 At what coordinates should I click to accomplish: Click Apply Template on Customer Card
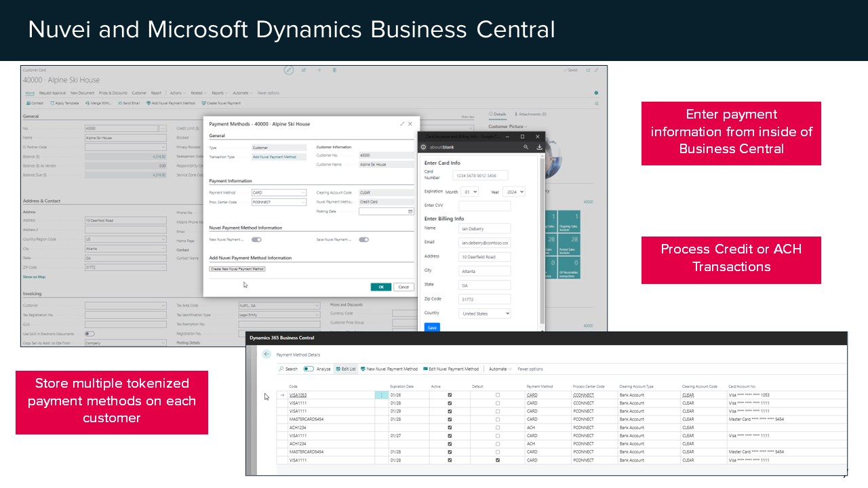65,103
